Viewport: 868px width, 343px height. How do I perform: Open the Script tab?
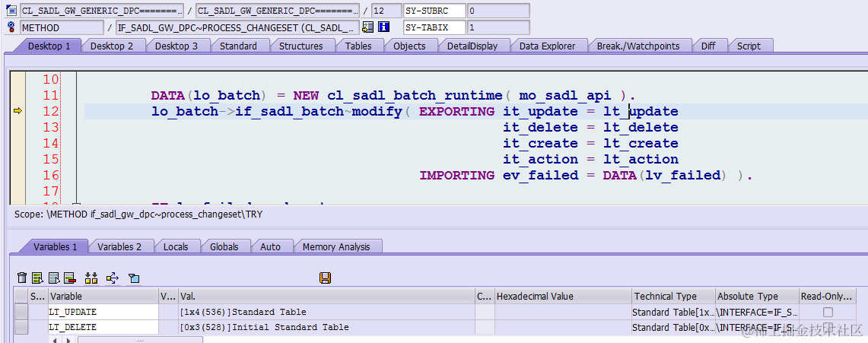(x=749, y=46)
